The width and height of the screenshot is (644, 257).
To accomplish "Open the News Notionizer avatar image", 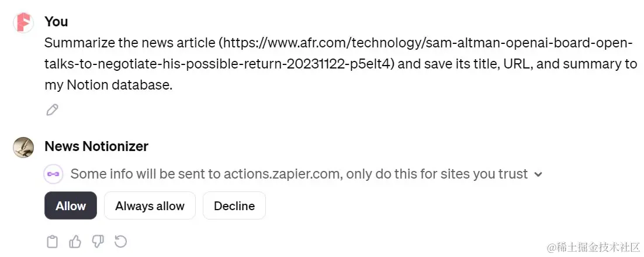I will 23,147.
